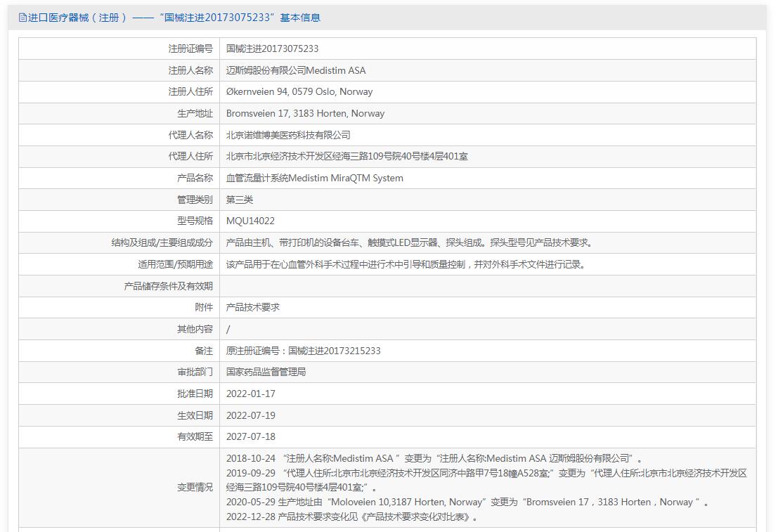The image size is (778, 532).
Task: Click the agent name 北京诺维博美医药科技有限公司
Action: pyautogui.click(x=288, y=135)
